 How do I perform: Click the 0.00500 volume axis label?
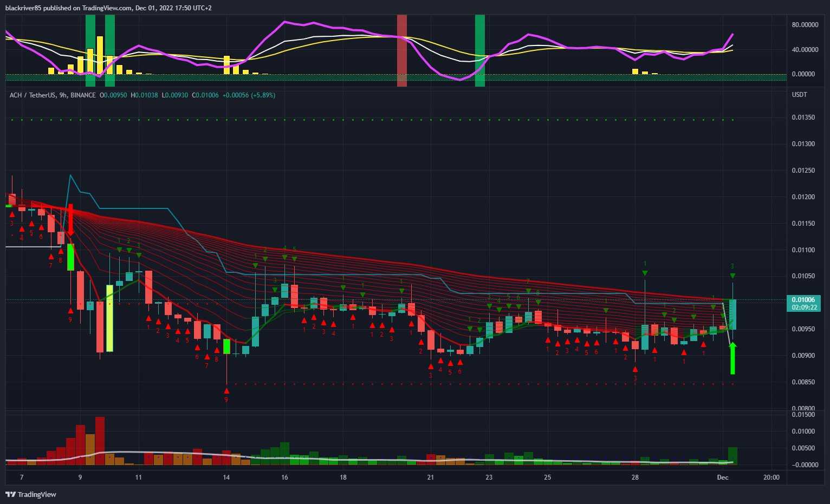[x=803, y=448]
